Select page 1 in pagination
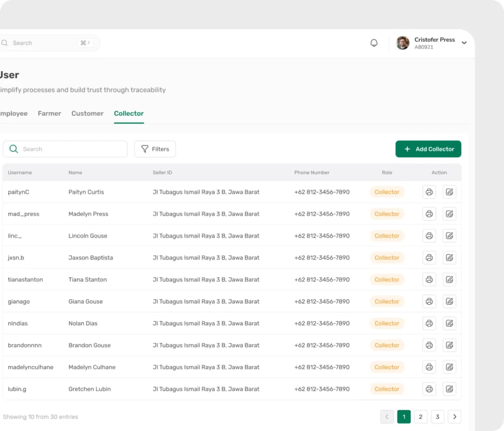Screen dimensions: 504x431 tap(404, 417)
